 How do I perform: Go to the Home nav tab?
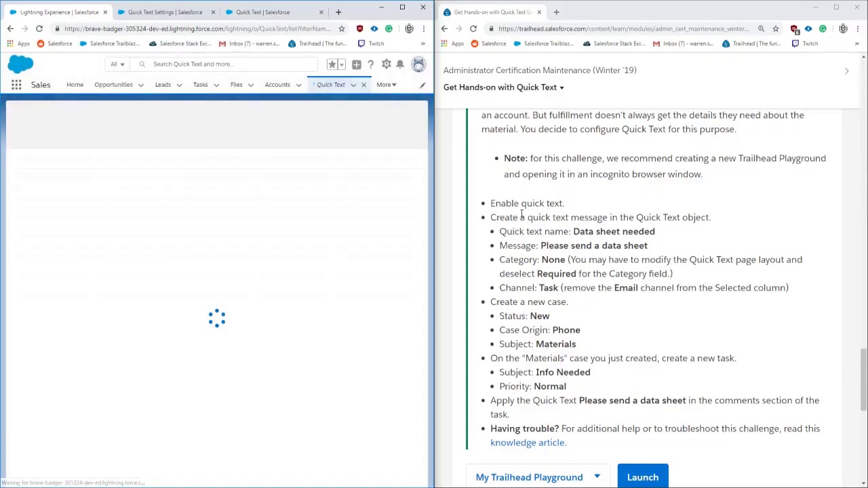click(x=75, y=85)
